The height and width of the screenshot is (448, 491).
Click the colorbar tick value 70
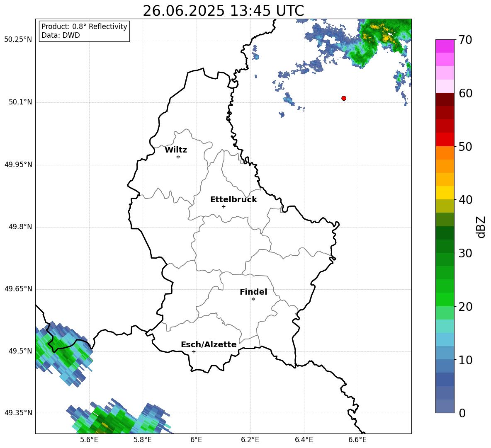(465, 40)
